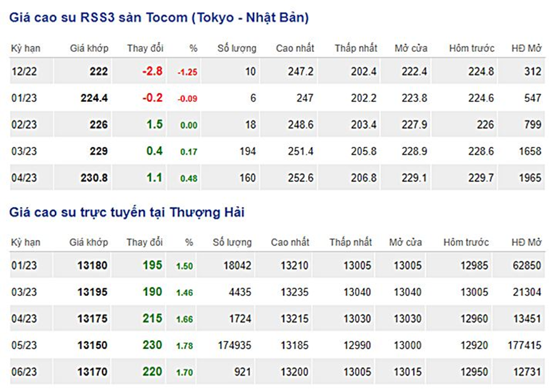Select the 02/23 term in Tocom table

[x=24, y=125]
